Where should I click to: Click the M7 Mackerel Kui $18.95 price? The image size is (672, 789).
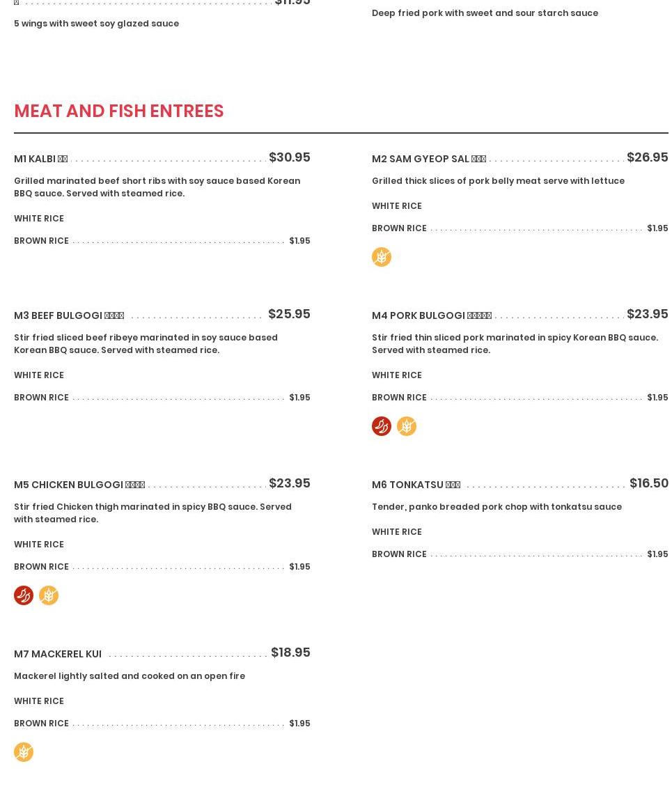290,653
